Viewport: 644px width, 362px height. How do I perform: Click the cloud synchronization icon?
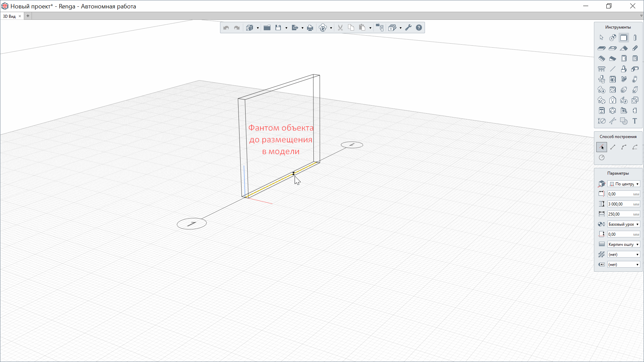323,28
